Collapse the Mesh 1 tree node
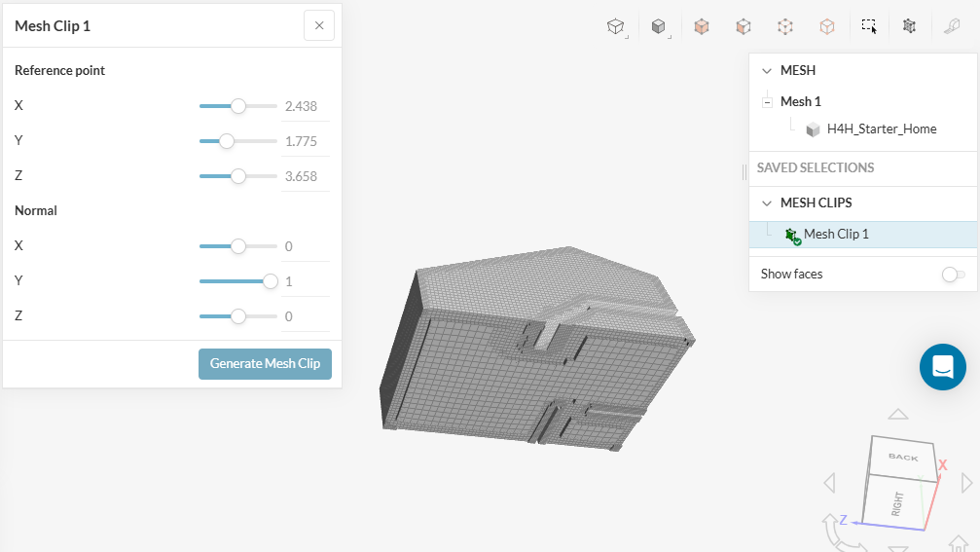Screen dimensions: 980x552 tap(768, 102)
